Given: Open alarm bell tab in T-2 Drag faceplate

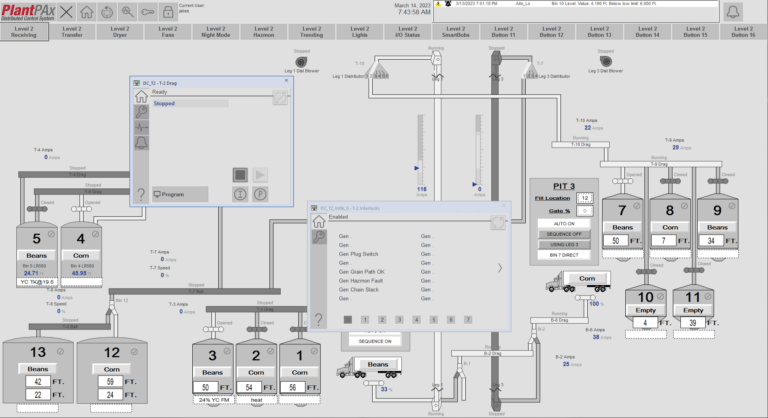Looking at the screenshot, I should [x=141, y=143].
